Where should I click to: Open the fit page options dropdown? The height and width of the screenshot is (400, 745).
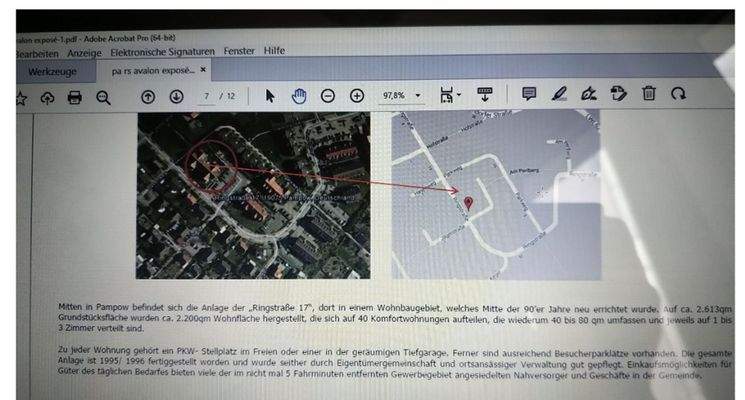[x=459, y=95]
